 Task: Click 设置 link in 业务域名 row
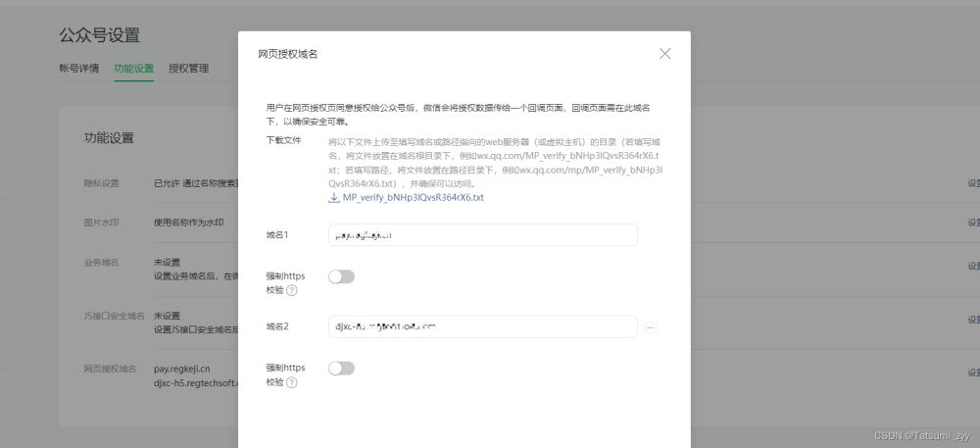click(x=973, y=266)
